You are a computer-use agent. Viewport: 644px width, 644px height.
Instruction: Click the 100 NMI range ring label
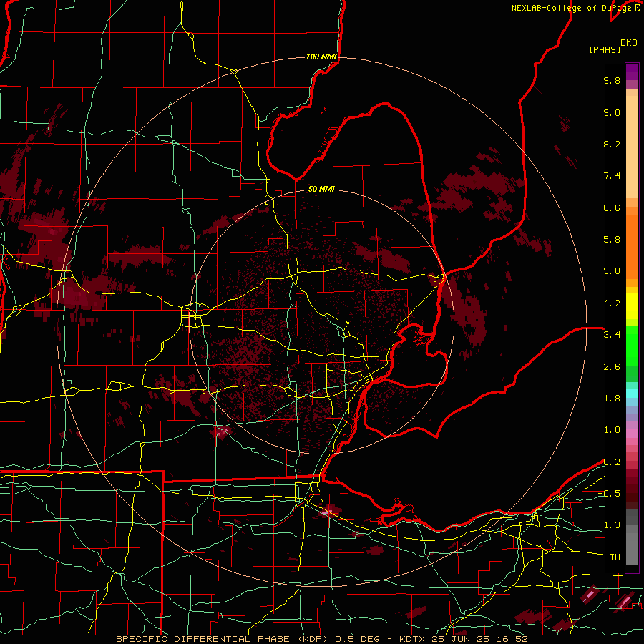click(x=321, y=57)
